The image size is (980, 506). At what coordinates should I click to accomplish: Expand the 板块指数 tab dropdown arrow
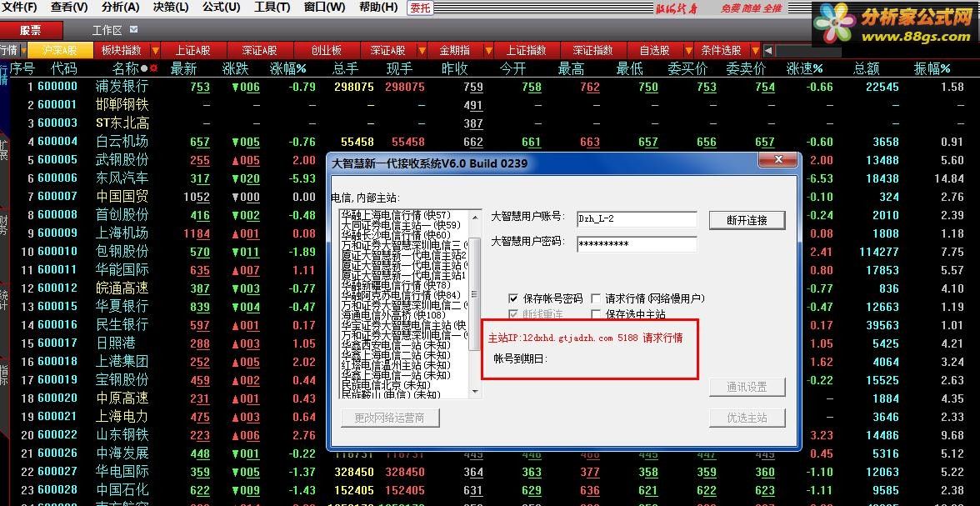[155, 50]
